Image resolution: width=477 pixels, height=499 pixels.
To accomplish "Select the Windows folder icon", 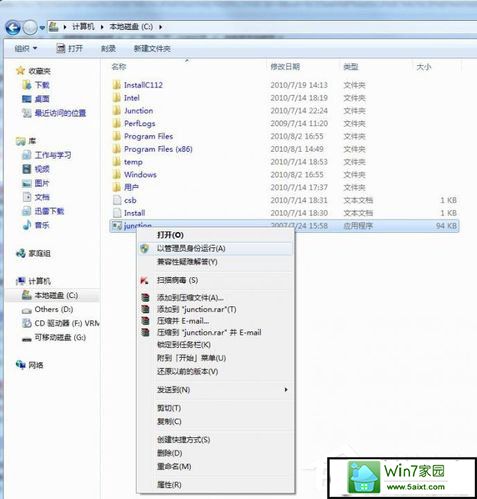I will click(x=117, y=174).
